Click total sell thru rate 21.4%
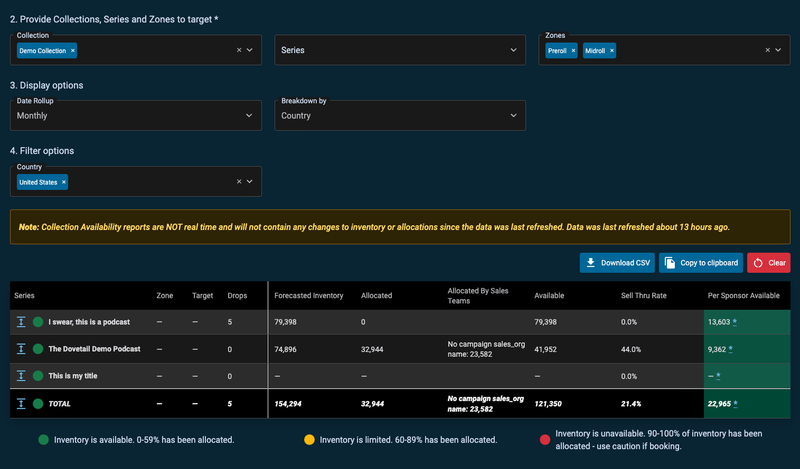Screen dimensions: 800x469 point(631,404)
